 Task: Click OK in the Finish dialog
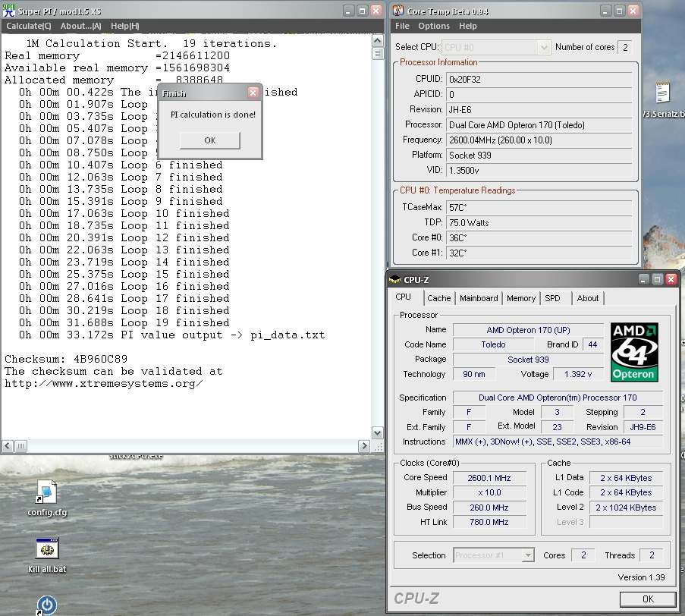click(209, 140)
